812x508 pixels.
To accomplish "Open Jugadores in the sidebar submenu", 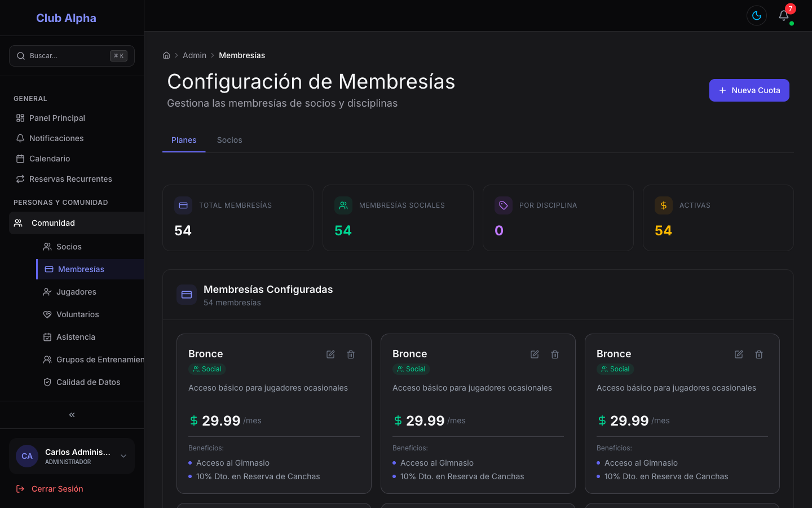I will (90, 292).
